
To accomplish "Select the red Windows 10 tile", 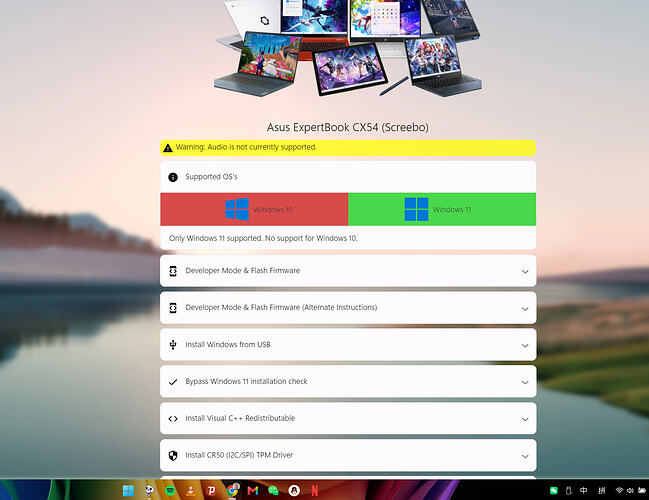I will tap(254, 209).
